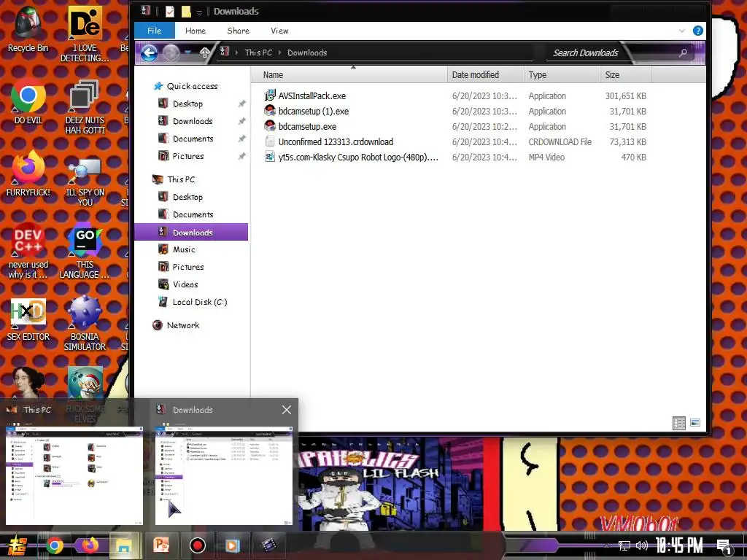Screen dimensions: 747x560
Task: Open Music folder in navigation pane
Action: 184,249
